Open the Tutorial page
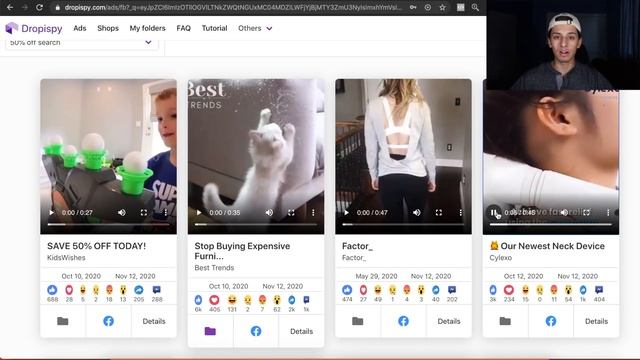The image size is (640, 360). coord(214,28)
